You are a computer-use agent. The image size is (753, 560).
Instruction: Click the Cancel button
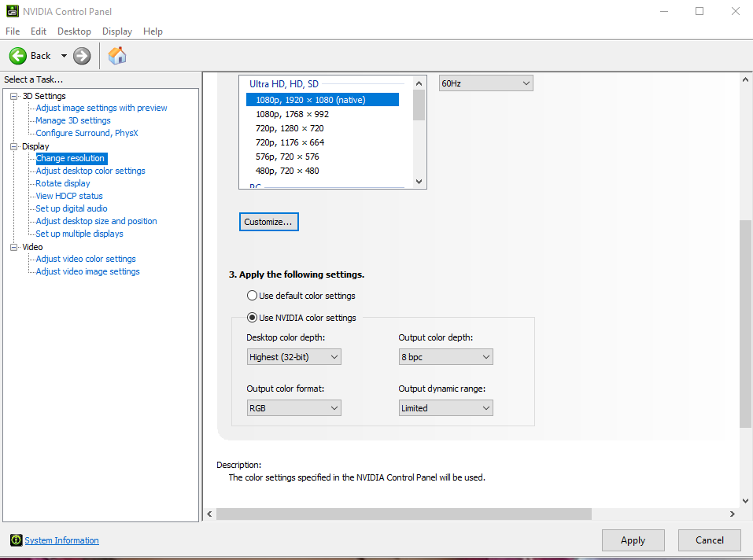(710, 540)
